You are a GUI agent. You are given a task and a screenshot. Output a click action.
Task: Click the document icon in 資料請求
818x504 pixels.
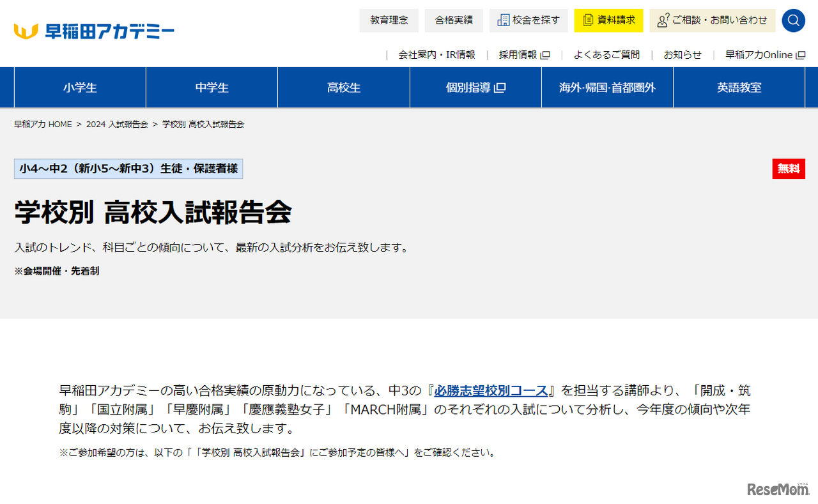tap(588, 20)
